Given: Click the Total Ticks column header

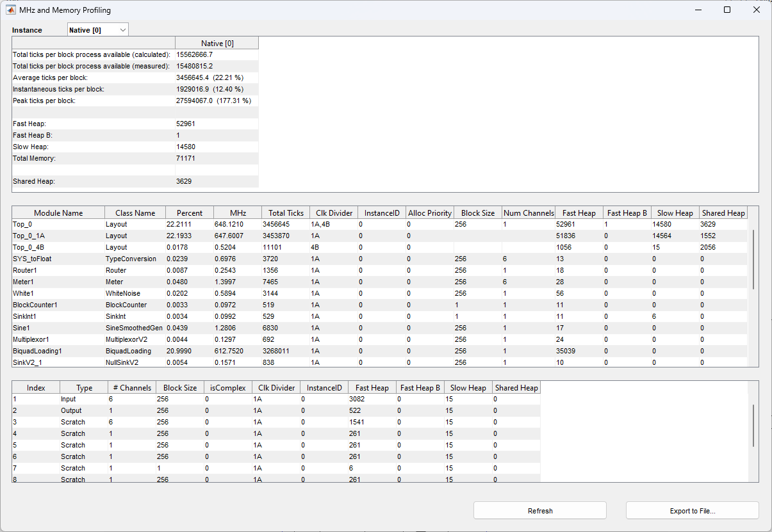Looking at the screenshot, I should (x=286, y=213).
